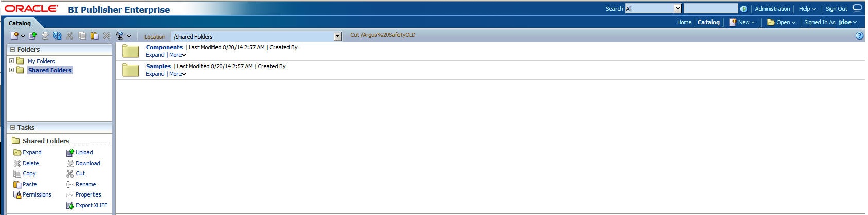Click the Refresh toolbar icon
The width and height of the screenshot is (868, 215).
click(x=57, y=36)
